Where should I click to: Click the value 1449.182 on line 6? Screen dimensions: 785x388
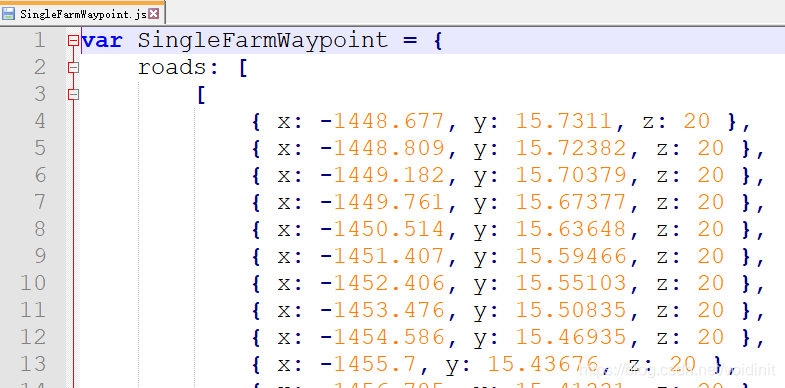tap(389, 176)
